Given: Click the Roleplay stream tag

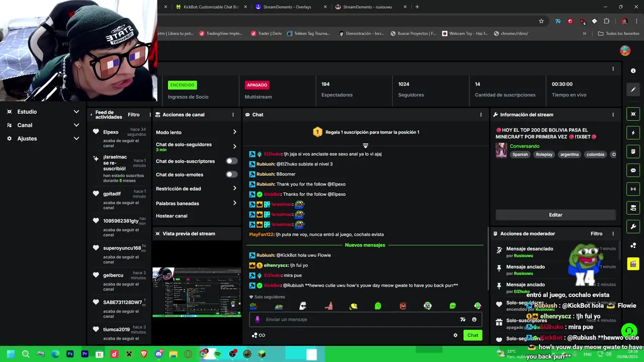Looking at the screenshot, I should [544, 154].
